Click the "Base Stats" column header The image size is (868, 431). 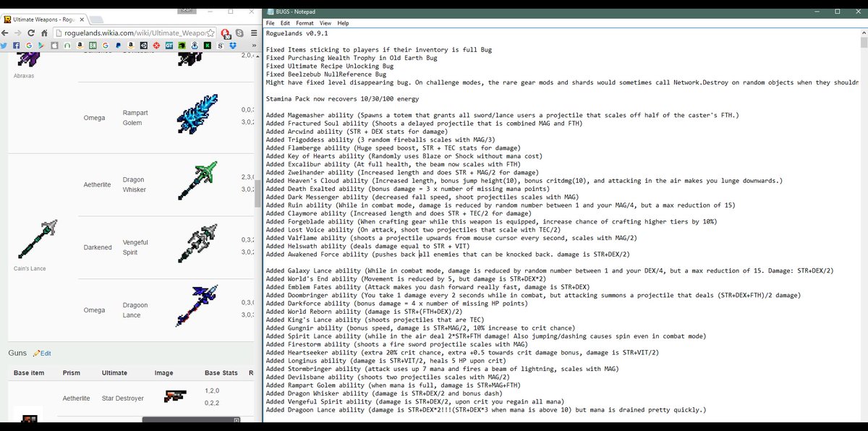[x=221, y=373]
